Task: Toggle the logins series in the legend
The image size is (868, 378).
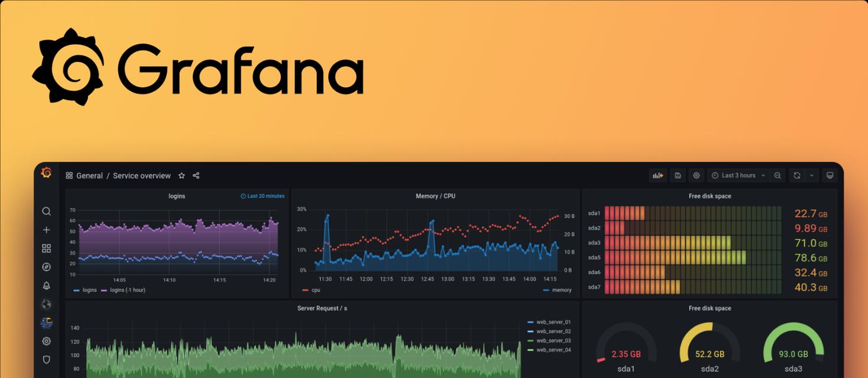Action: point(85,290)
